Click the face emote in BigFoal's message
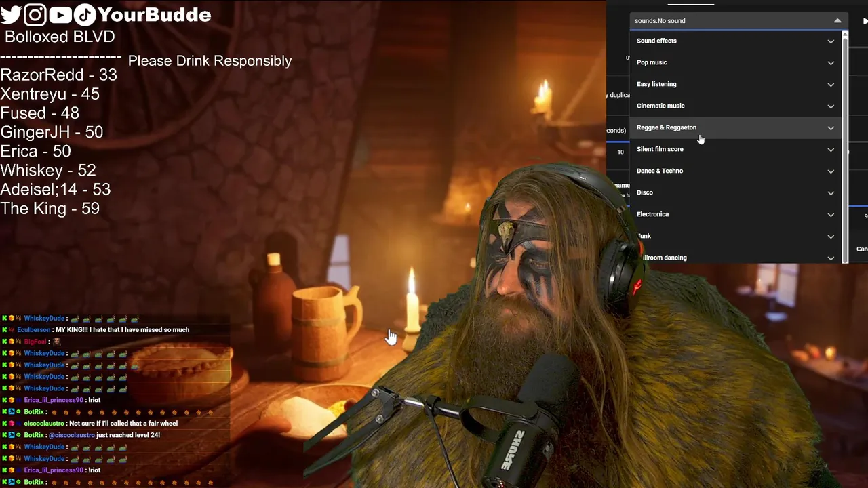 (x=57, y=342)
